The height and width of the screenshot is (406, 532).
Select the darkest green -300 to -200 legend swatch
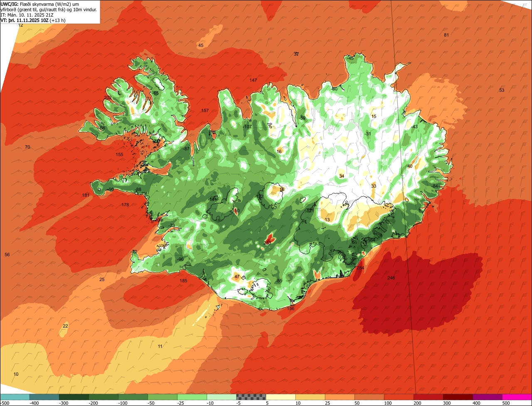(x=74, y=397)
